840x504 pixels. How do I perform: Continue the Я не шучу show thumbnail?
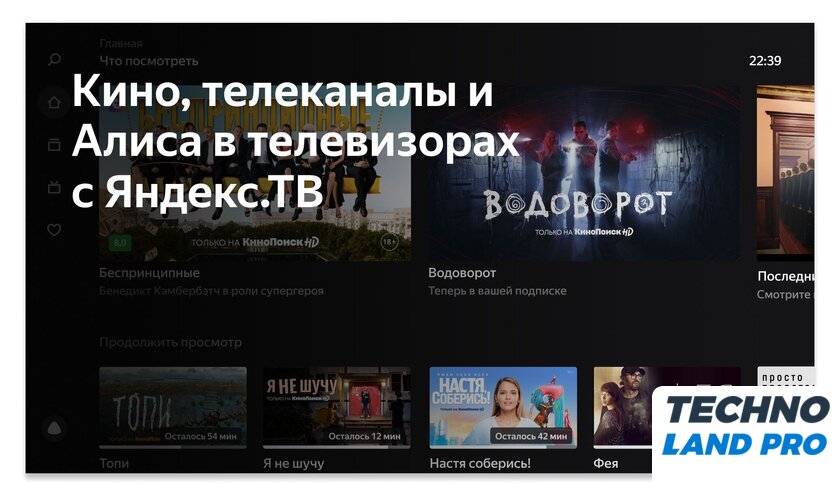pos(336,407)
